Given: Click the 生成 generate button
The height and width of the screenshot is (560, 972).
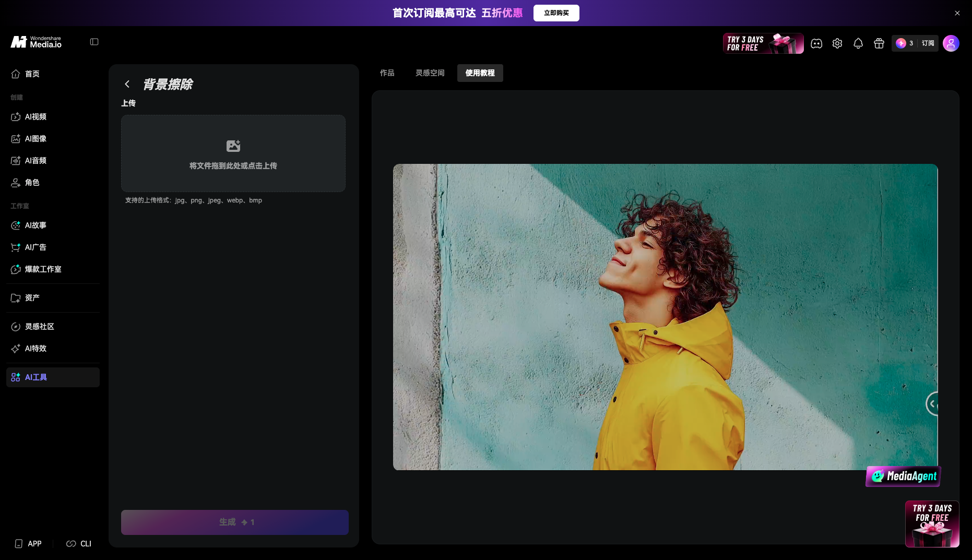Looking at the screenshot, I should click(235, 522).
